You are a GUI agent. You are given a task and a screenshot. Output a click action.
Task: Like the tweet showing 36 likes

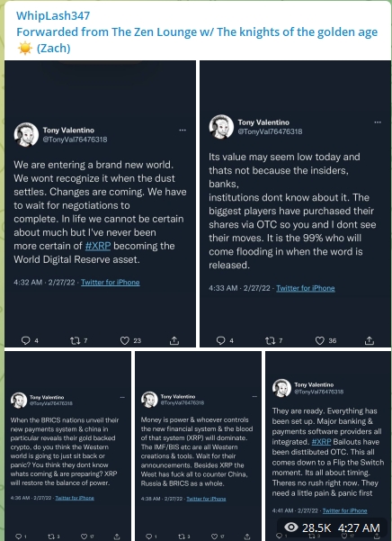(320, 340)
